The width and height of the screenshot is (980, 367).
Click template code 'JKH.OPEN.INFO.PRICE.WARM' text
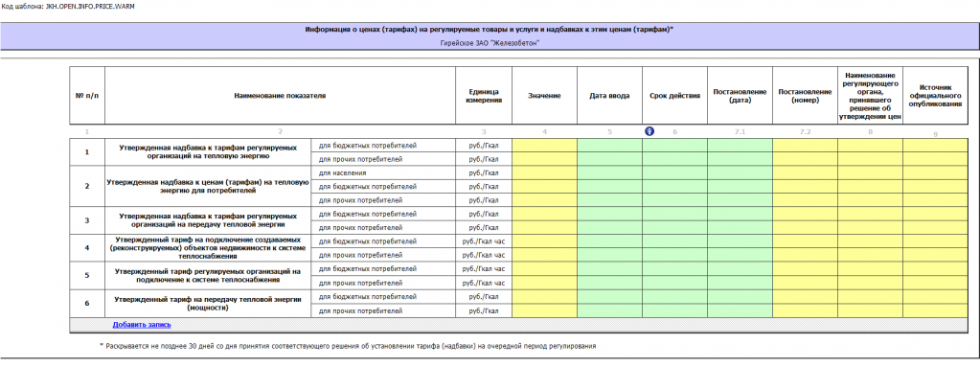point(90,6)
